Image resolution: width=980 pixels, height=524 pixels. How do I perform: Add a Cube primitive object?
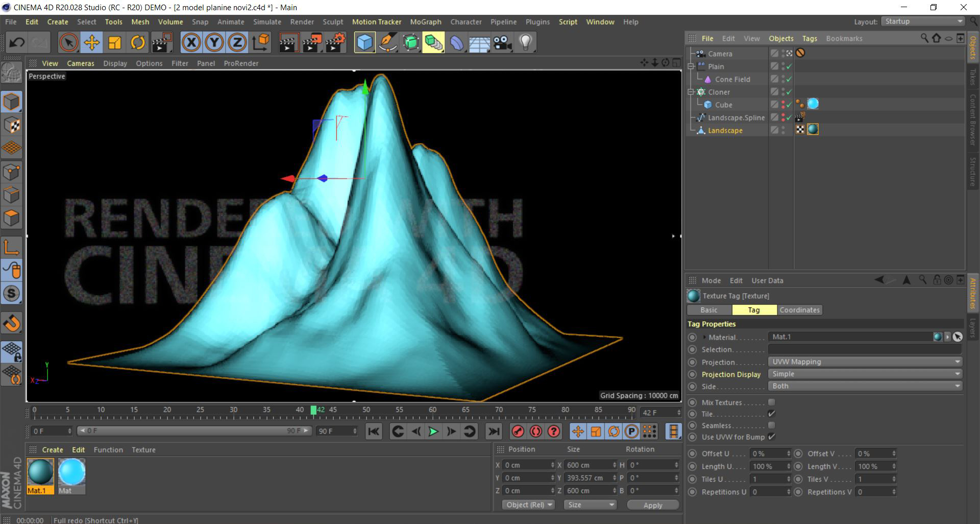coord(364,42)
